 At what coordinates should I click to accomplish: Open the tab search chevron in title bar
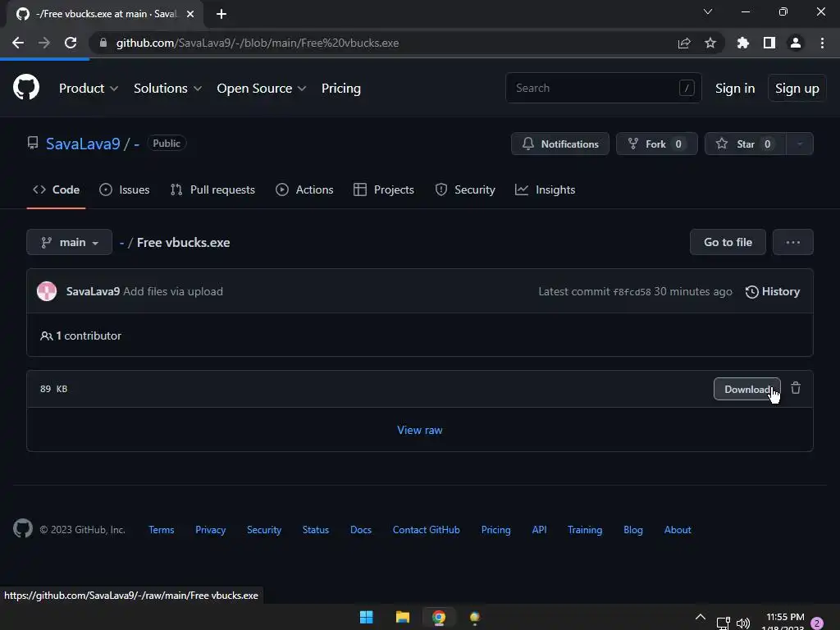click(708, 11)
